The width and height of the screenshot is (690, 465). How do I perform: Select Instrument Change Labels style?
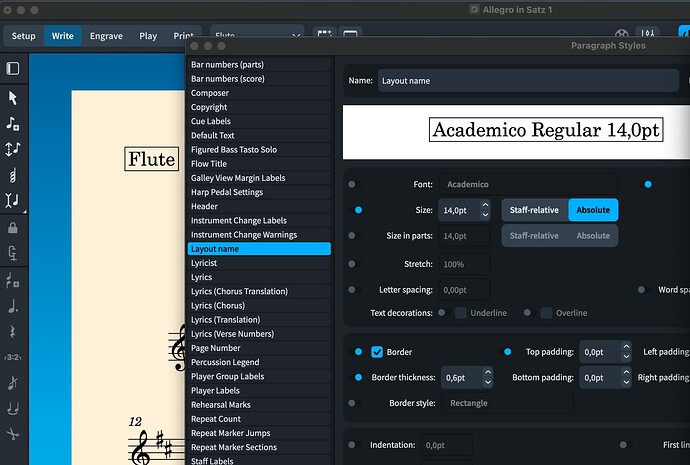tap(259, 220)
